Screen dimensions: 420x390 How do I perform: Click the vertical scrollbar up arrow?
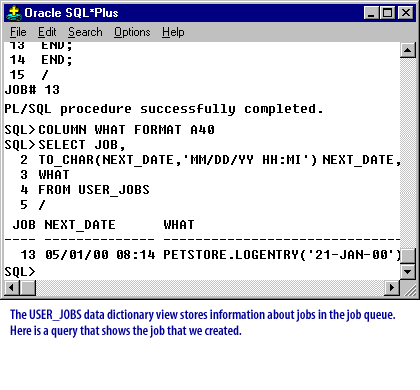pos(407,50)
